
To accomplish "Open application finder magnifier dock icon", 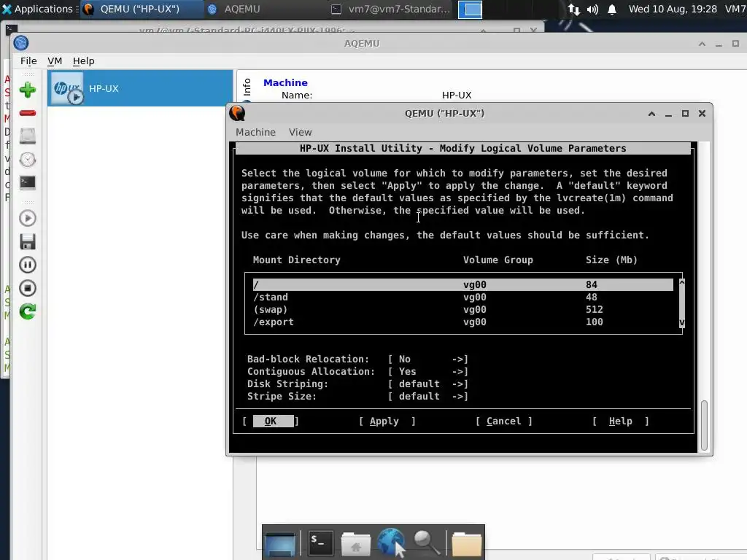I will 426,542.
